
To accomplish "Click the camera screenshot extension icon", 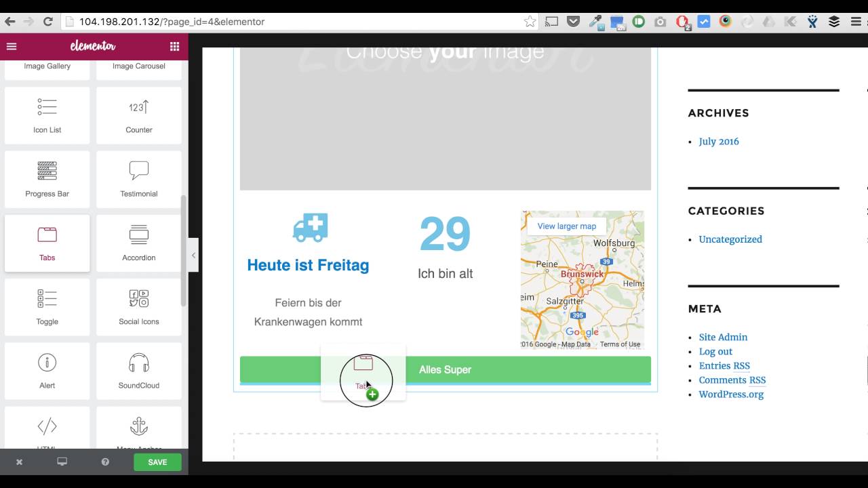I will click(x=660, y=22).
